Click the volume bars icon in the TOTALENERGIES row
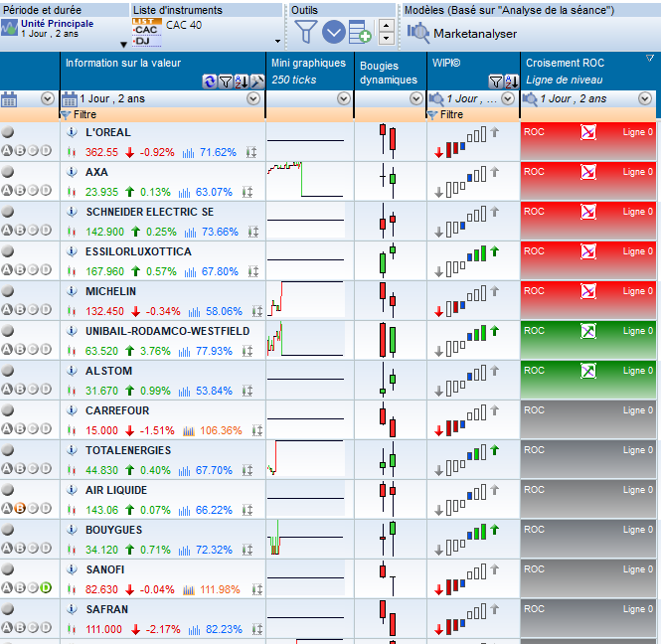 [x=184, y=470]
